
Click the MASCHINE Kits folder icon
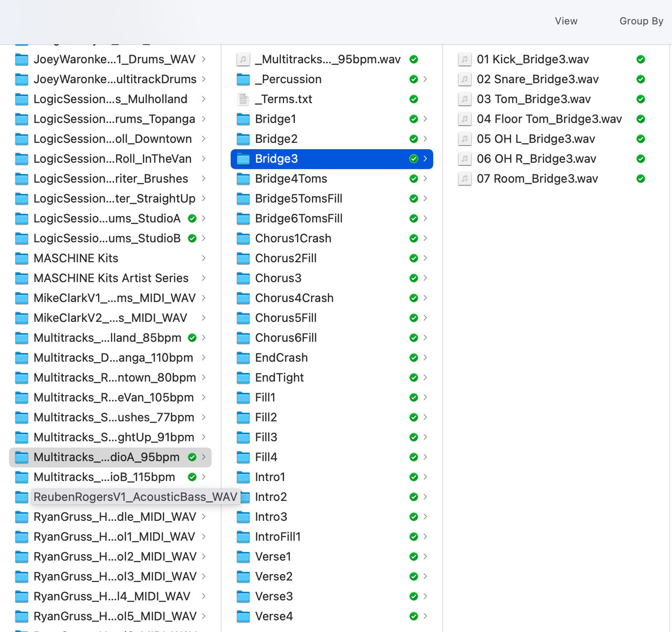pyautogui.click(x=21, y=258)
